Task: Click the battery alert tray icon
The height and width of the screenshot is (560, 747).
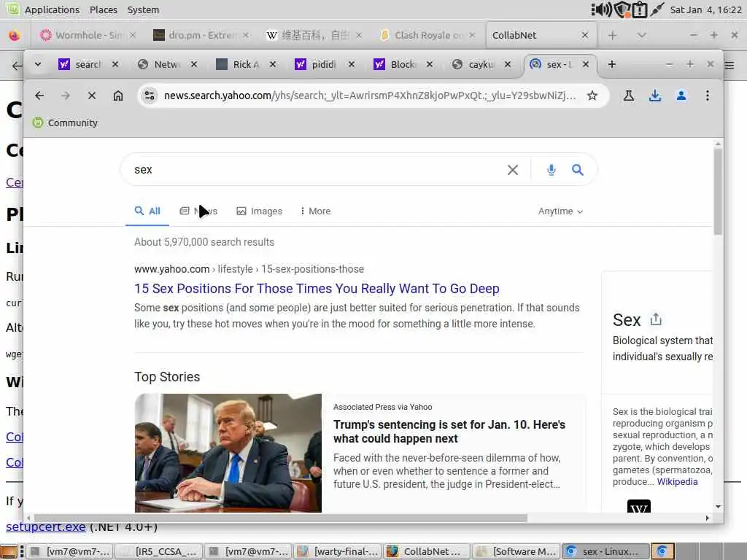Action: click(640, 9)
